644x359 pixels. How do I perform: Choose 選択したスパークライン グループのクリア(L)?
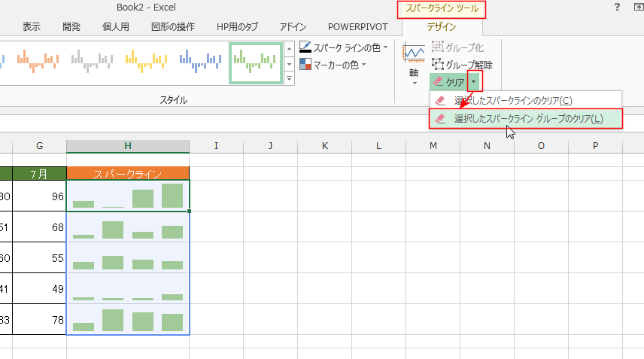[x=526, y=119]
